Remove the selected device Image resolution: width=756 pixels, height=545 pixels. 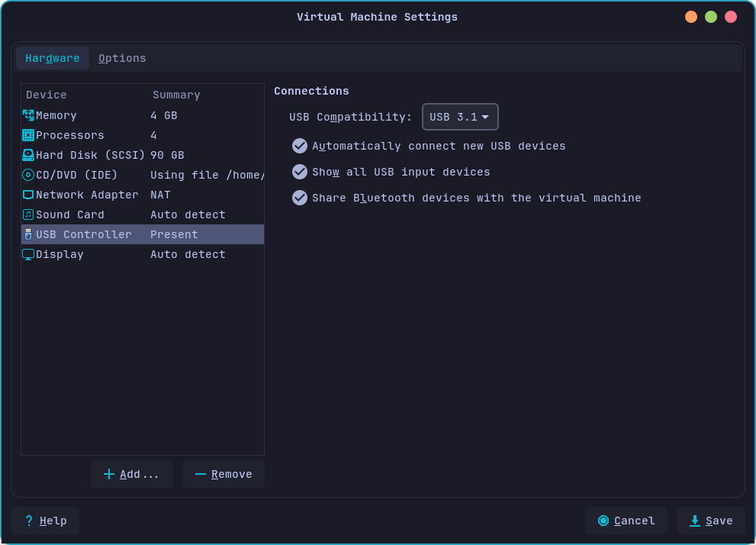pos(223,474)
